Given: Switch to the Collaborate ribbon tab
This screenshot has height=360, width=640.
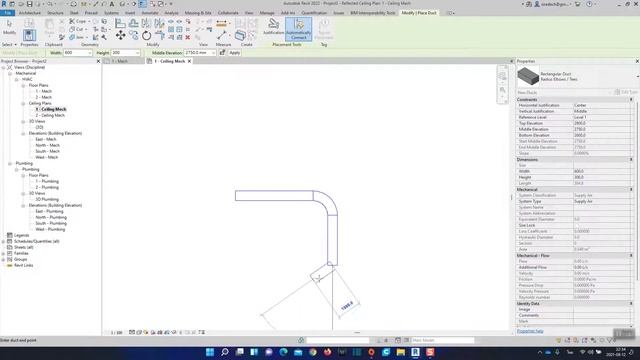Looking at the screenshot, I should pos(228,13).
